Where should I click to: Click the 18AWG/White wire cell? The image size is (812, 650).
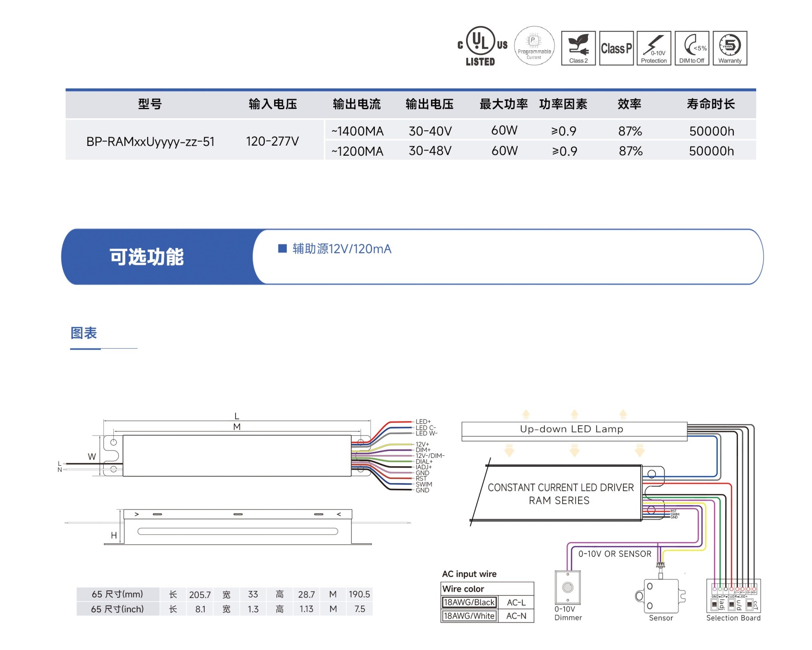click(x=469, y=616)
